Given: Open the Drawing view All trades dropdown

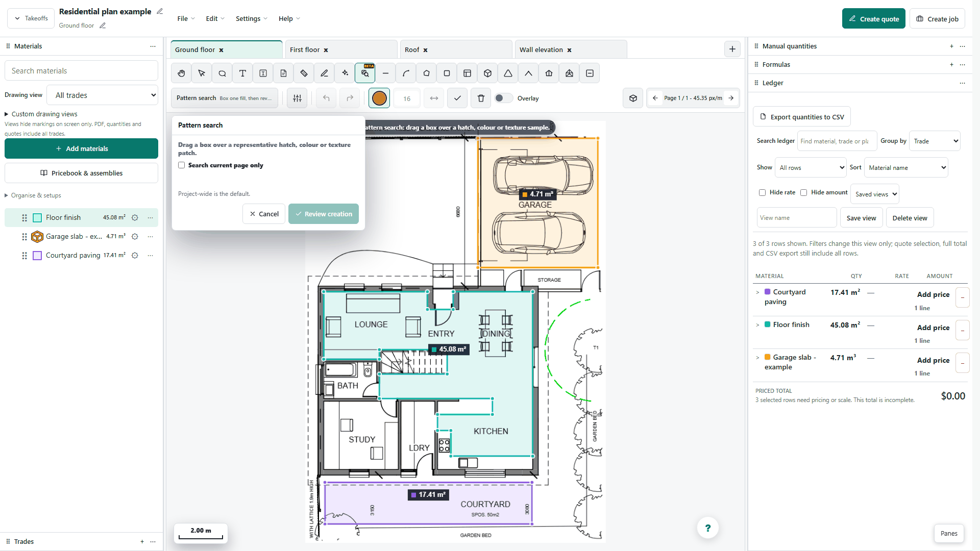Looking at the screenshot, I should pos(103,95).
